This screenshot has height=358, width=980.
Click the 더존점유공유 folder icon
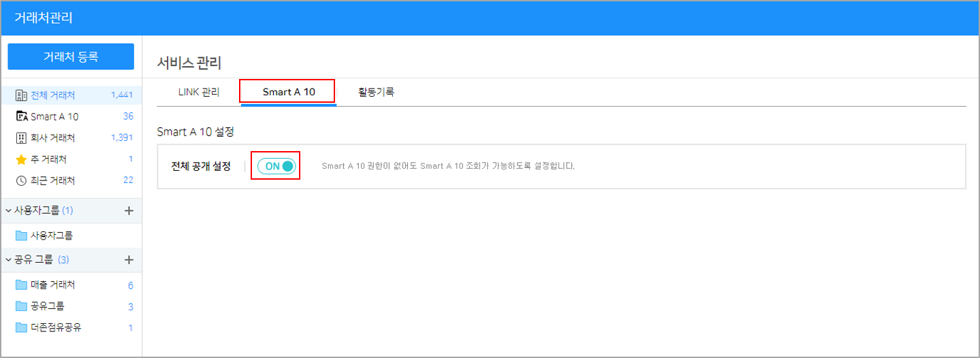pyautogui.click(x=21, y=327)
